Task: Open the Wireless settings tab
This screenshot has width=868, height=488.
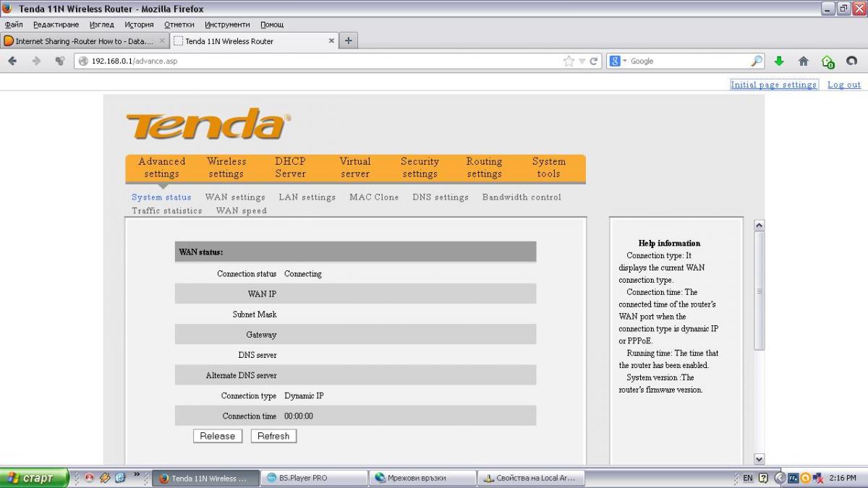Action: pos(226,168)
